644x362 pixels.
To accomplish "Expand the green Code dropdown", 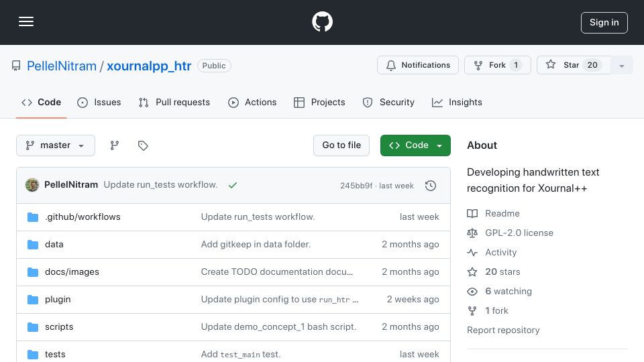I will click(415, 145).
